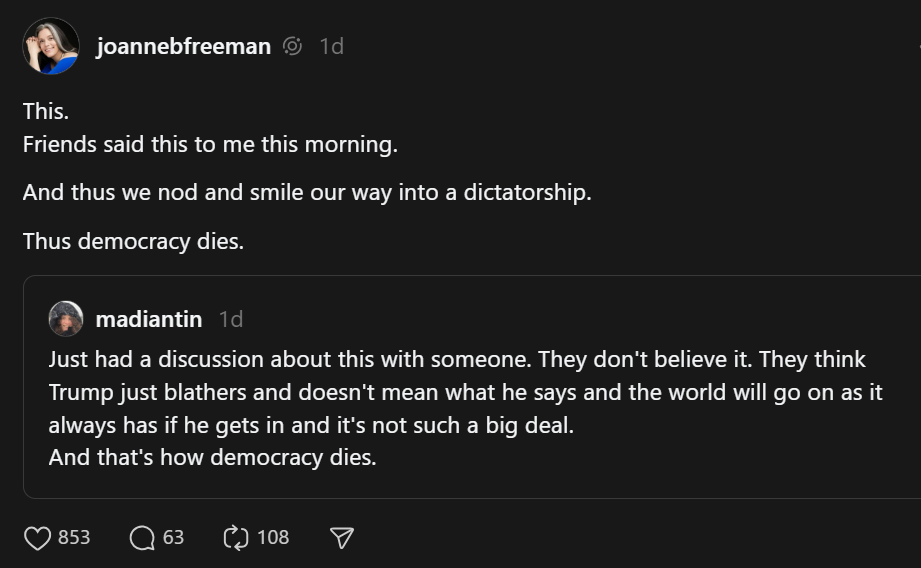Click the 1d timestamp beside joannebfreeman
Image resolution: width=921 pixels, height=568 pixels.
331,46
